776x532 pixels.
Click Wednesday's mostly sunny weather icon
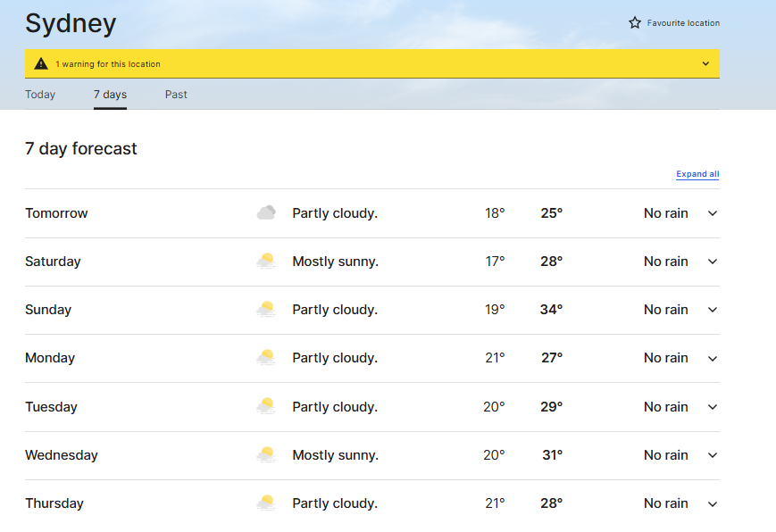[265, 455]
